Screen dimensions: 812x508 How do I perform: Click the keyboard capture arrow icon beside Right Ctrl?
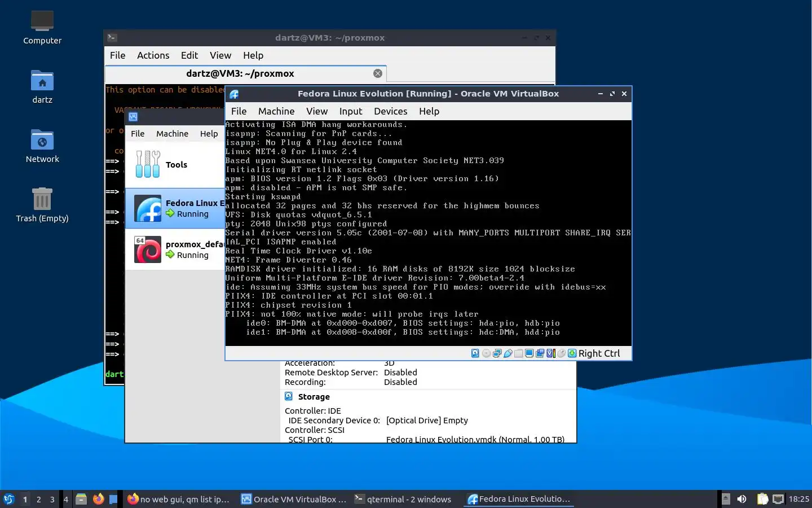[572, 353]
